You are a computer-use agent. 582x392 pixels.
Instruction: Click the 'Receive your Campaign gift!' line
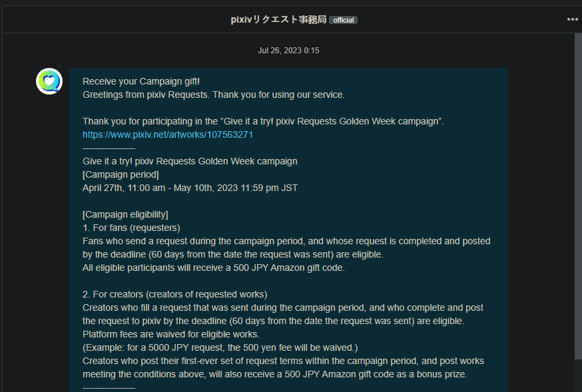pos(141,81)
